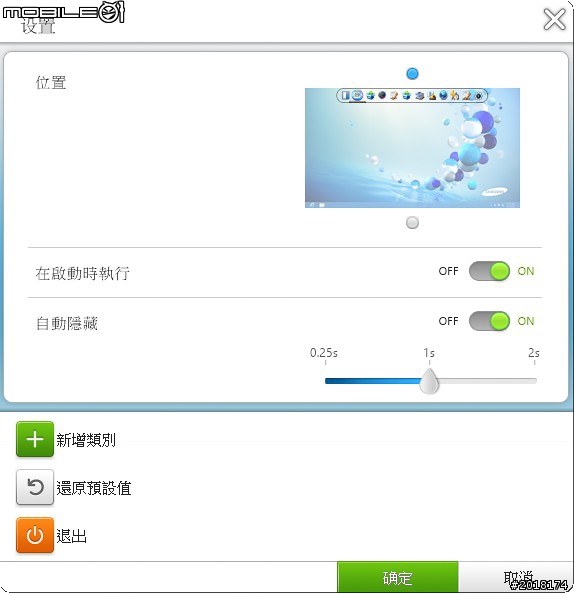This screenshot has width=574, height=593.
Task: Toggle the run at startup switch
Action: click(x=489, y=271)
